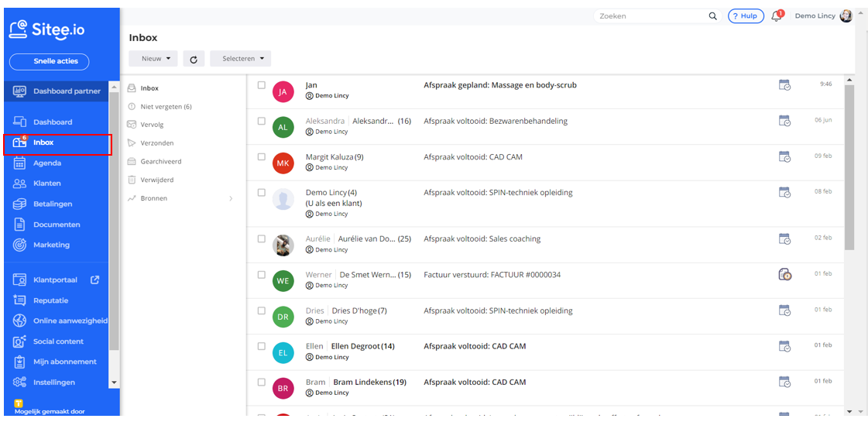This screenshot has height=422, width=868.
Task: Click the message list vertical scrollbar
Action: tap(849, 166)
